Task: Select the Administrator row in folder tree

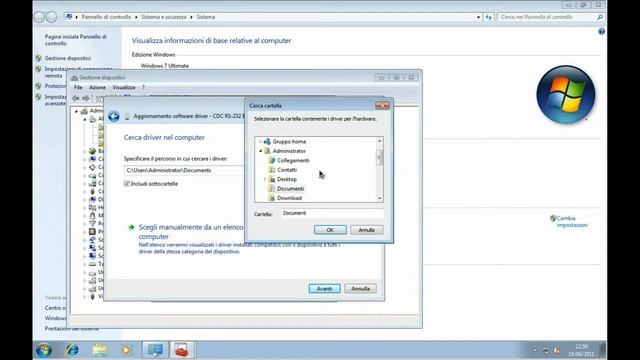Action: click(x=289, y=151)
